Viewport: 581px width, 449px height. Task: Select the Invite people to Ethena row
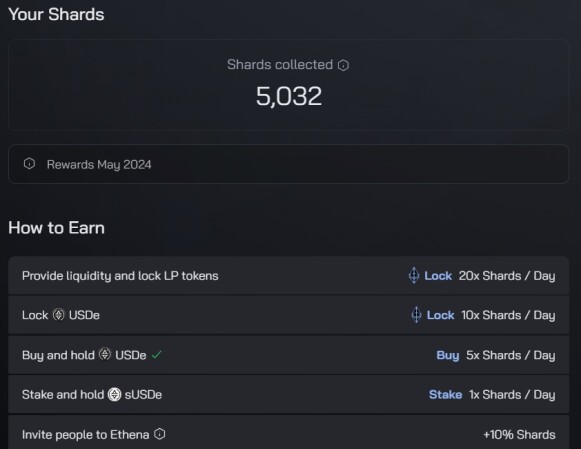(288, 432)
